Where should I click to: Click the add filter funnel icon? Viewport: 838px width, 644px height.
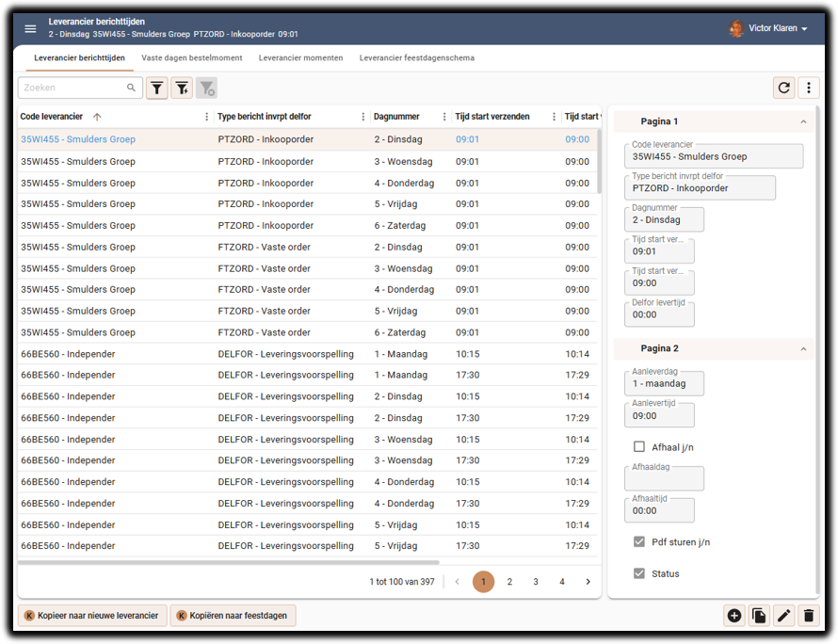(x=182, y=88)
